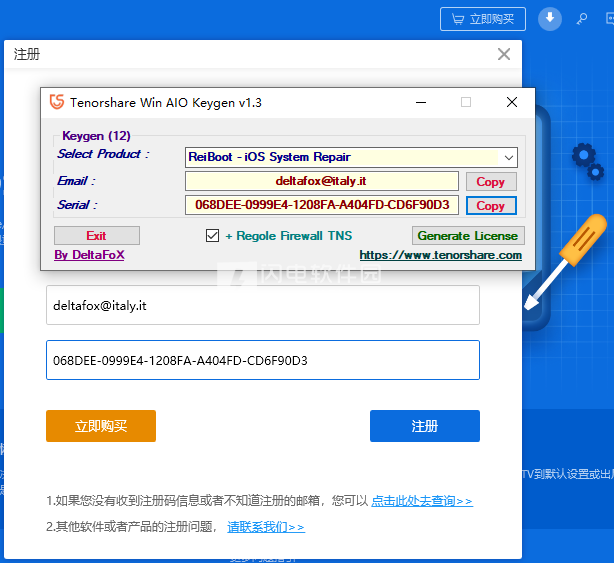Image resolution: width=614 pixels, height=563 pixels.
Task: Copy the email in the keygen
Action: click(x=491, y=182)
